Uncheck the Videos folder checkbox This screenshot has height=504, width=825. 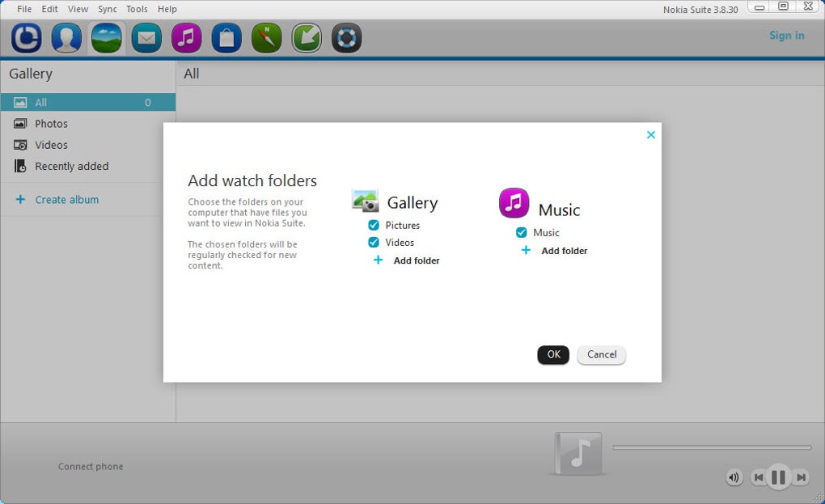(x=374, y=242)
